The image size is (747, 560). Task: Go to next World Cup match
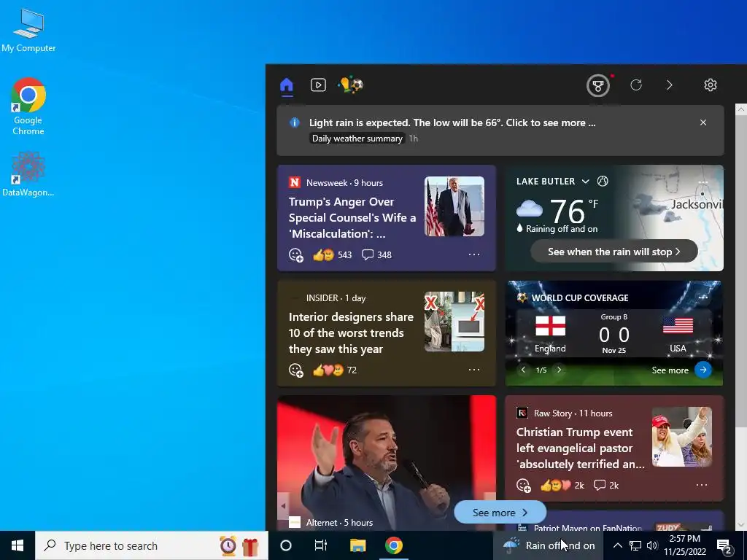click(559, 370)
